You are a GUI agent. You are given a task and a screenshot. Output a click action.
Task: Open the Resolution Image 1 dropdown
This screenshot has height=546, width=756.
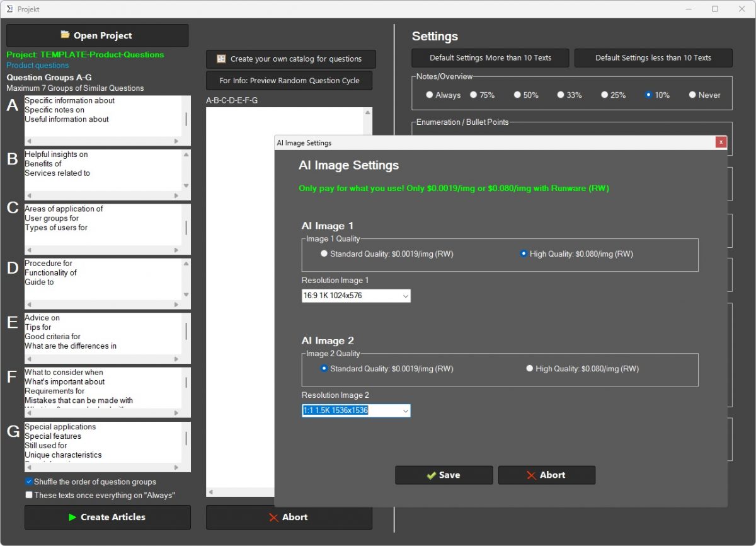coord(406,296)
